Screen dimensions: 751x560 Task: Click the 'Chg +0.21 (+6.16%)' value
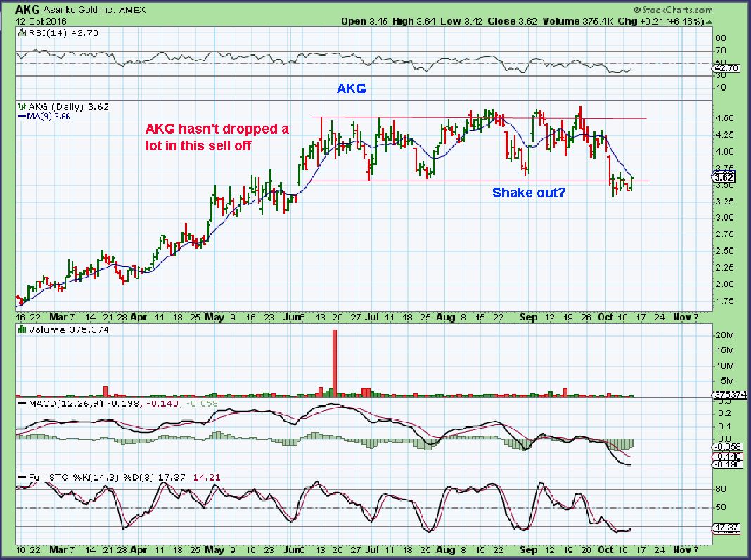tap(661, 22)
